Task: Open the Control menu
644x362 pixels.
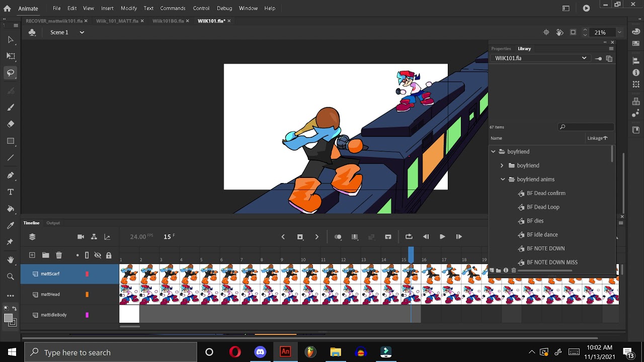Action: [x=201, y=8]
